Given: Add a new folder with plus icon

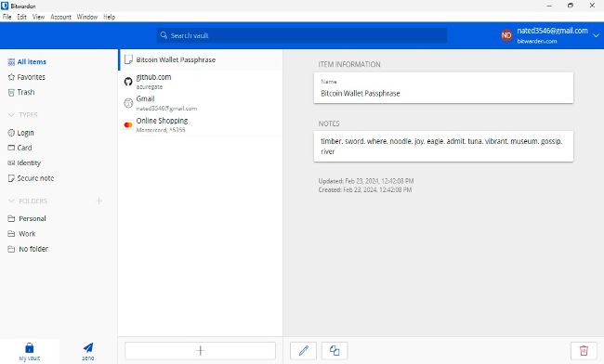Looking at the screenshot, I should click(99, 201).
